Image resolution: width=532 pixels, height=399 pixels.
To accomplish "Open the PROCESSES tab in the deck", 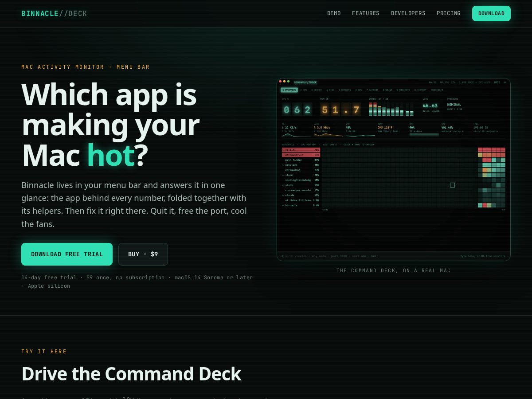I will 437,90.
